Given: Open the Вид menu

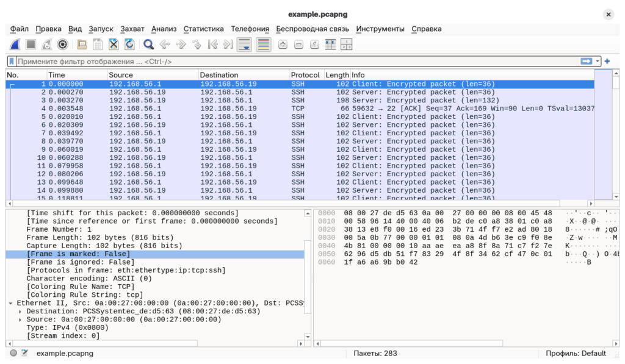Looking at the screenshot, I should [x=75, y=29].
